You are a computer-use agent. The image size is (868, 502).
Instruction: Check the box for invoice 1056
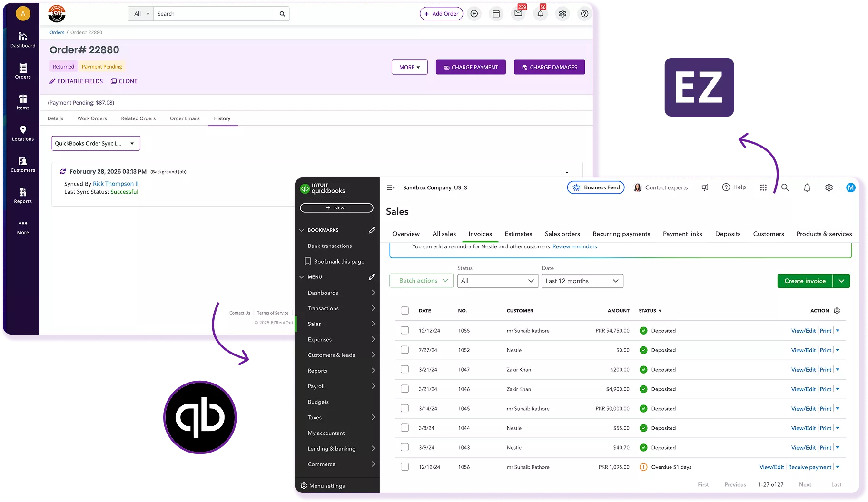(404, 467)
